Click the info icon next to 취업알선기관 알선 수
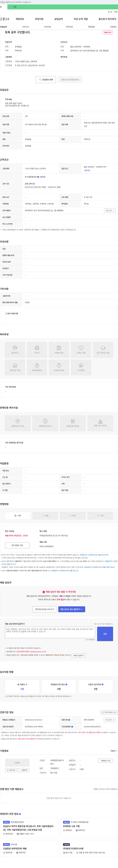This screenshot has width=118, height=868. click(x=66, y=684)
